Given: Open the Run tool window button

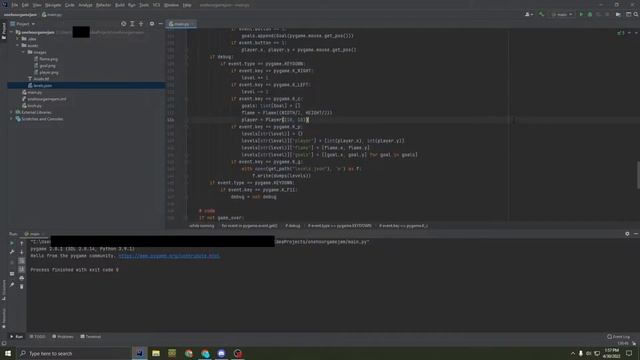Looking at the screenshot, I should click(x=17, y=337).
